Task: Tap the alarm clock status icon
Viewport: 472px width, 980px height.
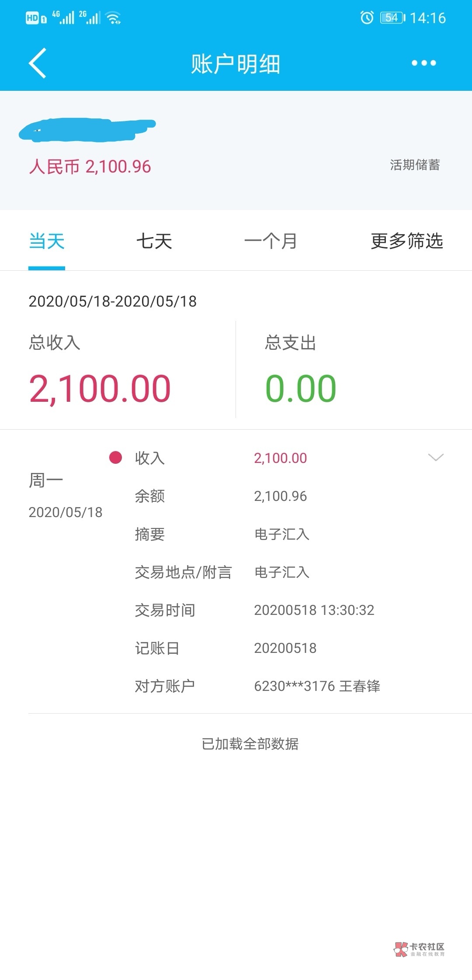Action: tap(367, 17)
